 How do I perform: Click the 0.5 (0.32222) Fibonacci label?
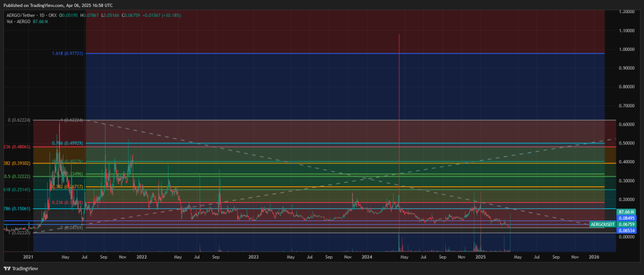coord(18,176)
